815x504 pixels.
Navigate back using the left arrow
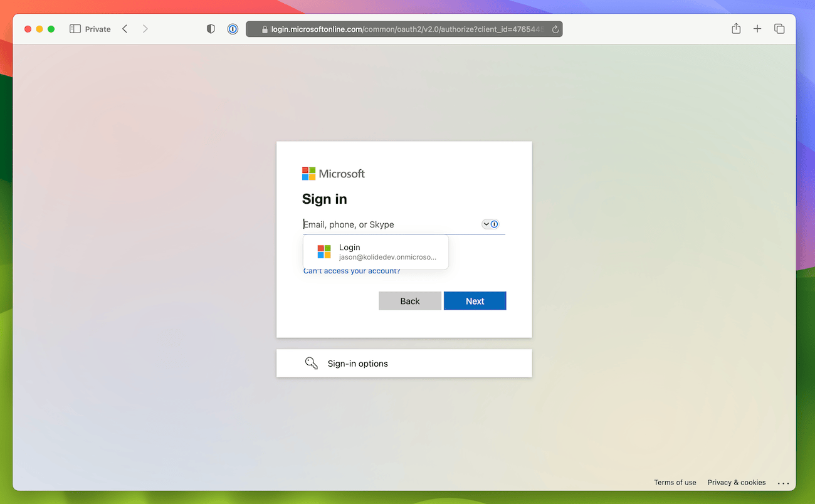(124, 28)
